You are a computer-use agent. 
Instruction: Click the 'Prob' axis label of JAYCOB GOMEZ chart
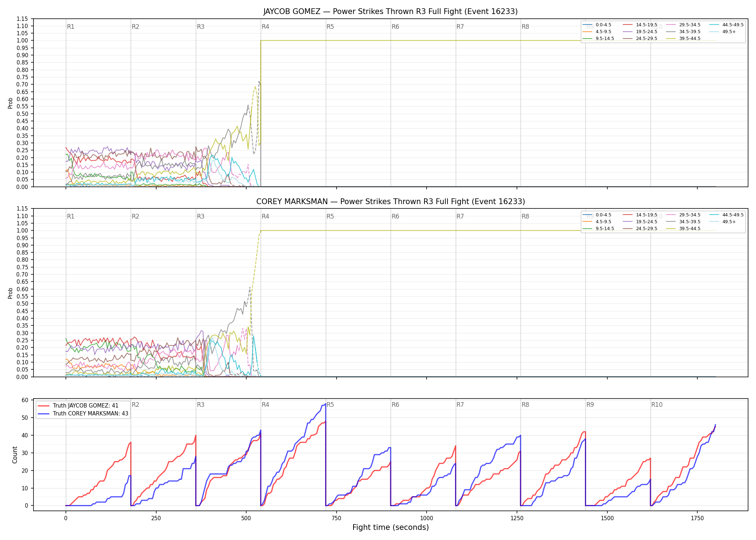[10, 103]
